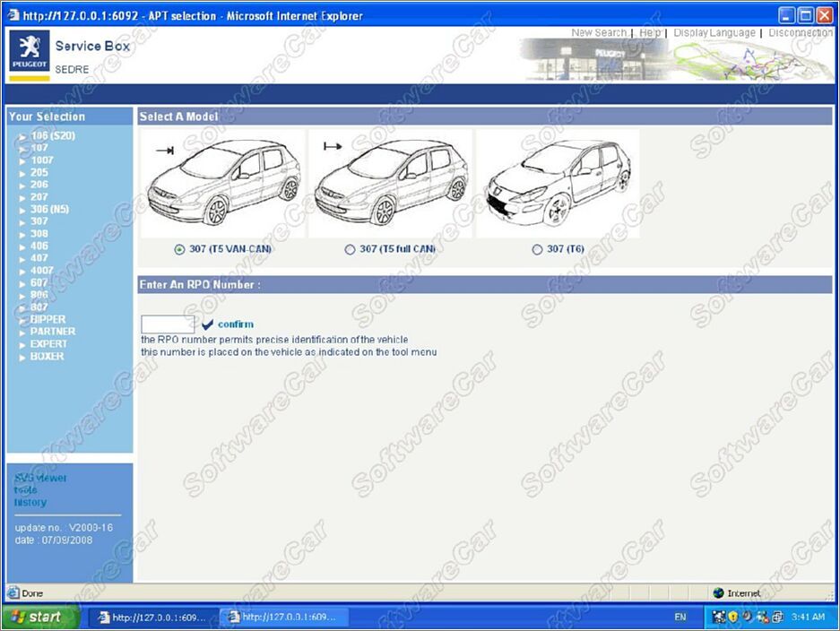
Task: Click the RPO number input field
Action: tap(168, 324)
